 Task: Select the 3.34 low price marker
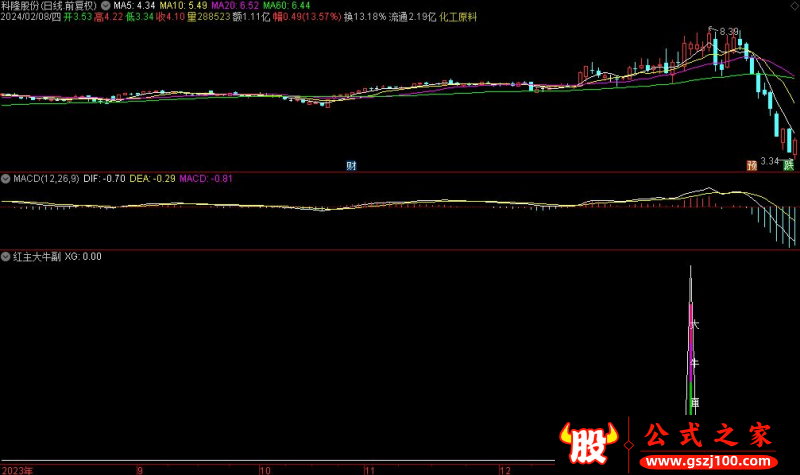coord(769,160)
